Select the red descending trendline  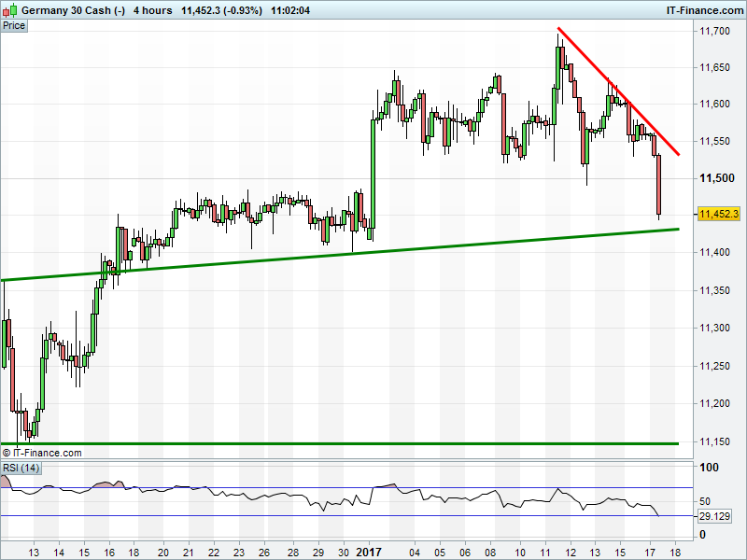point(618,91)
